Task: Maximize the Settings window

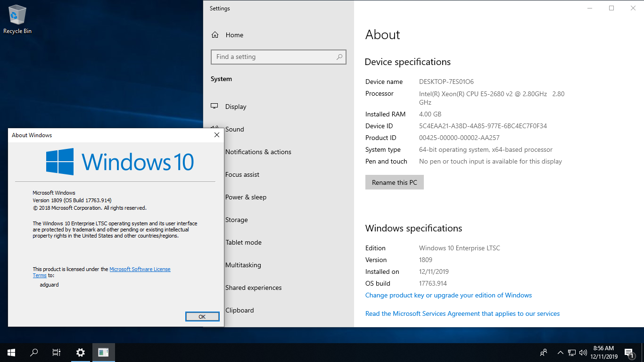Action: (x=611, y=8)
